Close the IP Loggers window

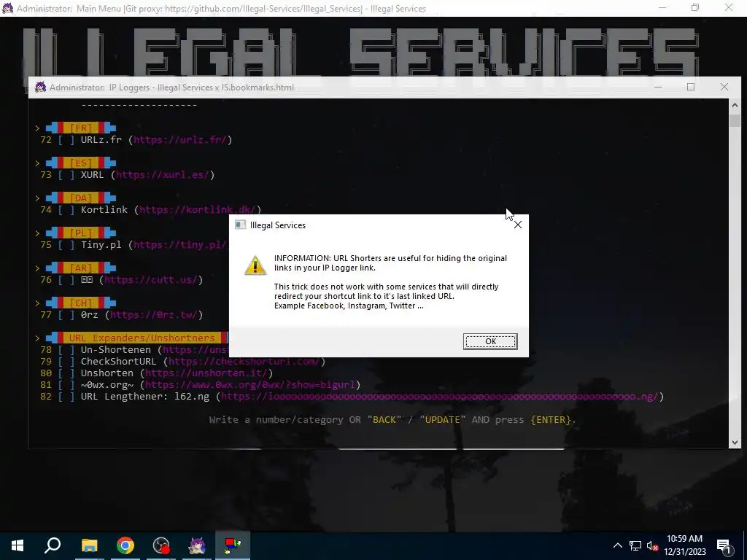[724, 87]
